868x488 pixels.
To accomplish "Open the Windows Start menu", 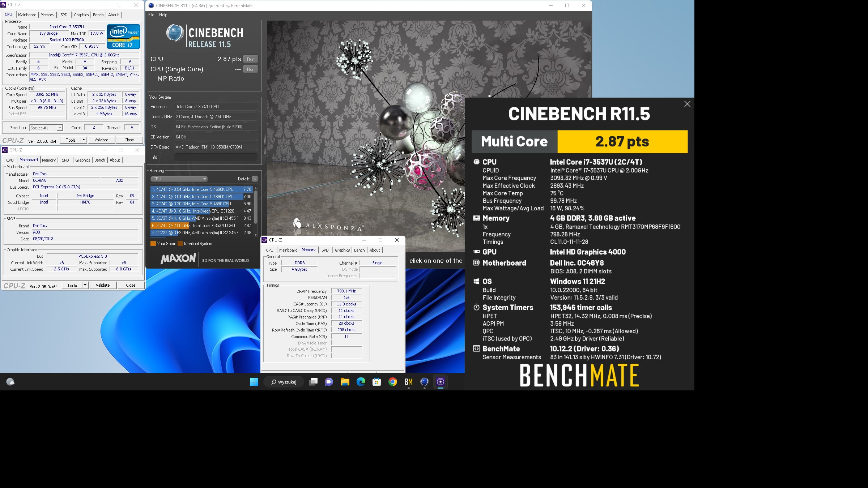I will (254, 382).
